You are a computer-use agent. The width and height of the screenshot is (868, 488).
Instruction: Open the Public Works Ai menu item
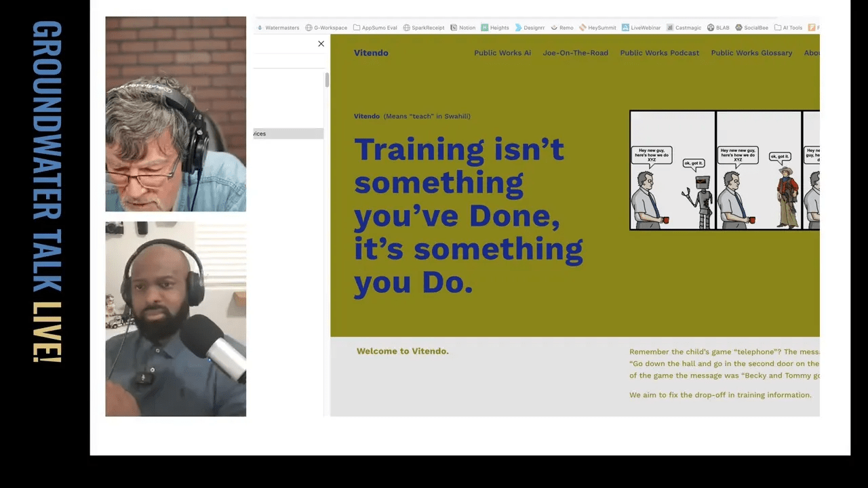coord(502,53)
